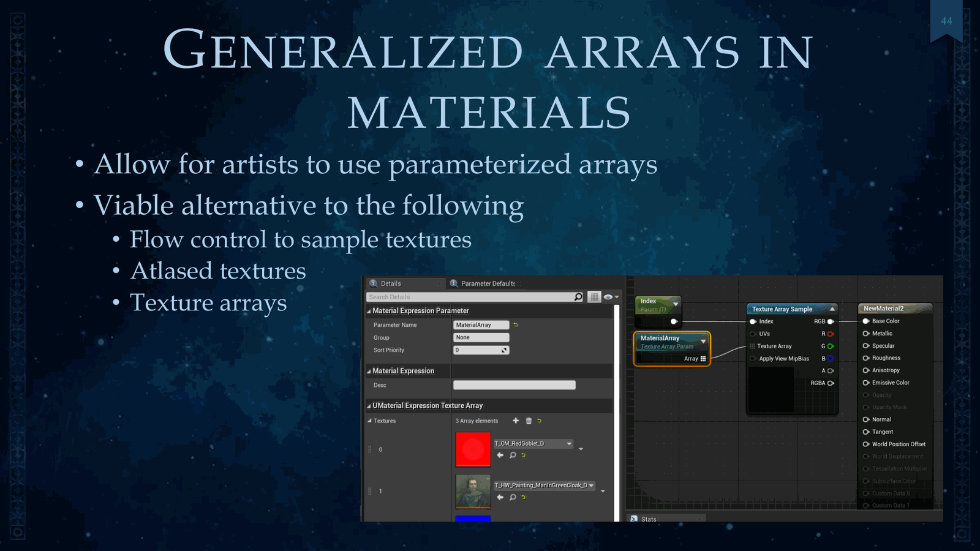The image size is (980, 551).
Task: Open the property matrix grid icon
Action: [x=594, y=297]
